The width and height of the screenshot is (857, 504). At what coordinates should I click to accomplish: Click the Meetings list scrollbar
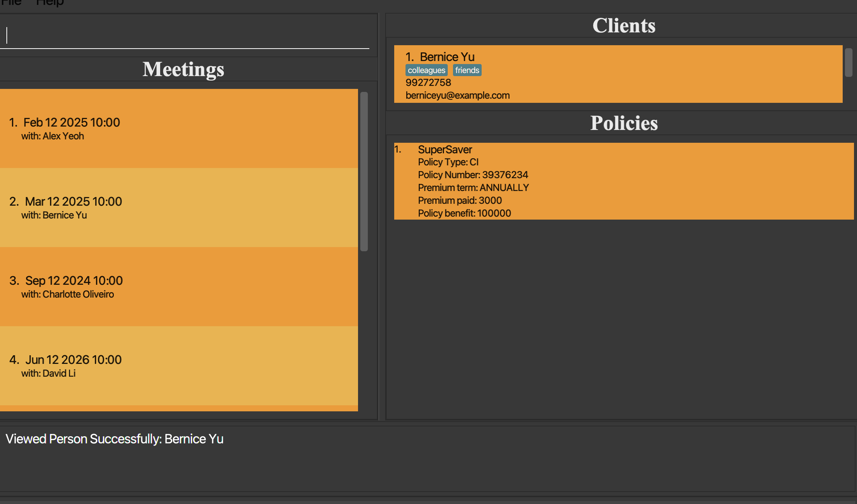point(364,171)
